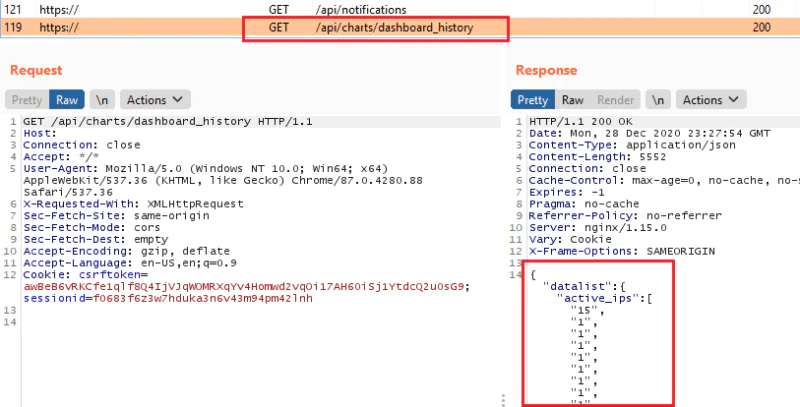This screenshot has height=407, width=800.
Task: Click the "active_ips" JSON key
Action: (597, 298)
